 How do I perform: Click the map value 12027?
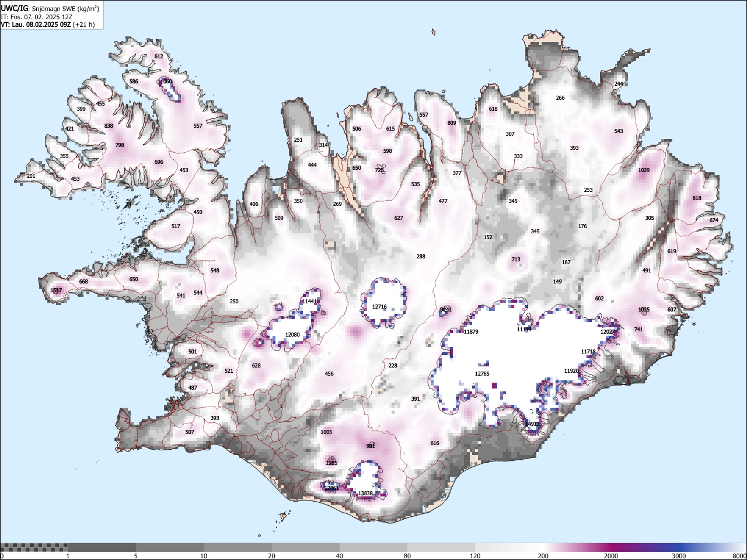click(608, 332)
